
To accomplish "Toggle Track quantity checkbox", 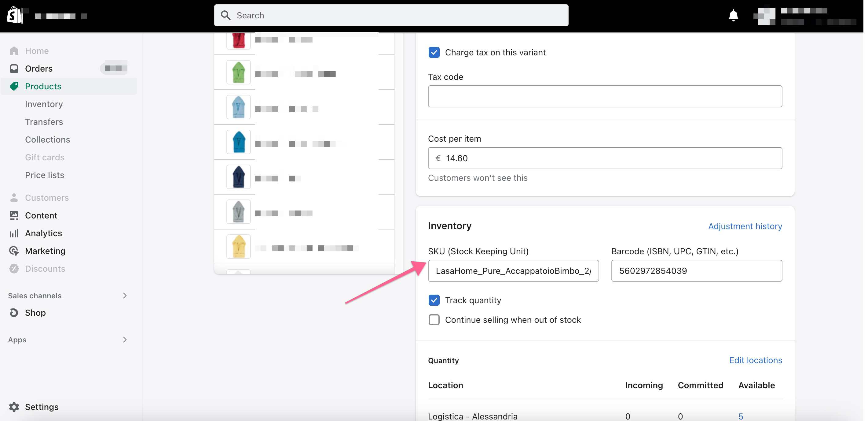I will click(434, 300).
